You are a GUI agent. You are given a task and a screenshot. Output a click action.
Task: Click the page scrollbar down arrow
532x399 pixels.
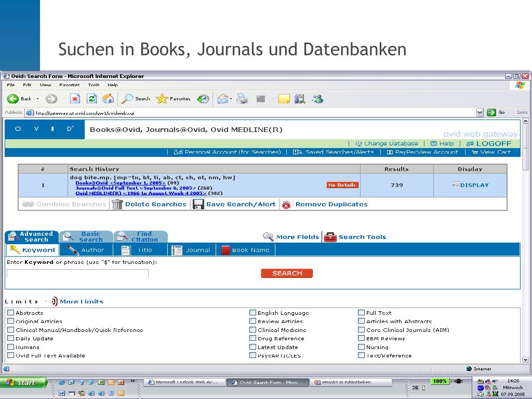point(526,360)
